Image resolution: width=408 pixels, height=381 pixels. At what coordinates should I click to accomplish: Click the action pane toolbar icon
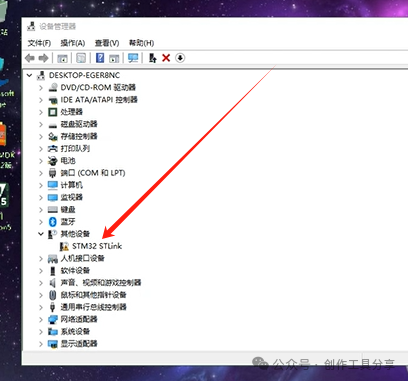114,58
